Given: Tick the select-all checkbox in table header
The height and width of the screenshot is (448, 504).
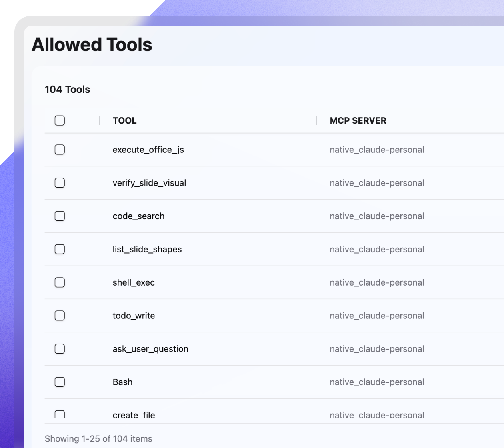Looking at the screenshot, I should point(60,120).
